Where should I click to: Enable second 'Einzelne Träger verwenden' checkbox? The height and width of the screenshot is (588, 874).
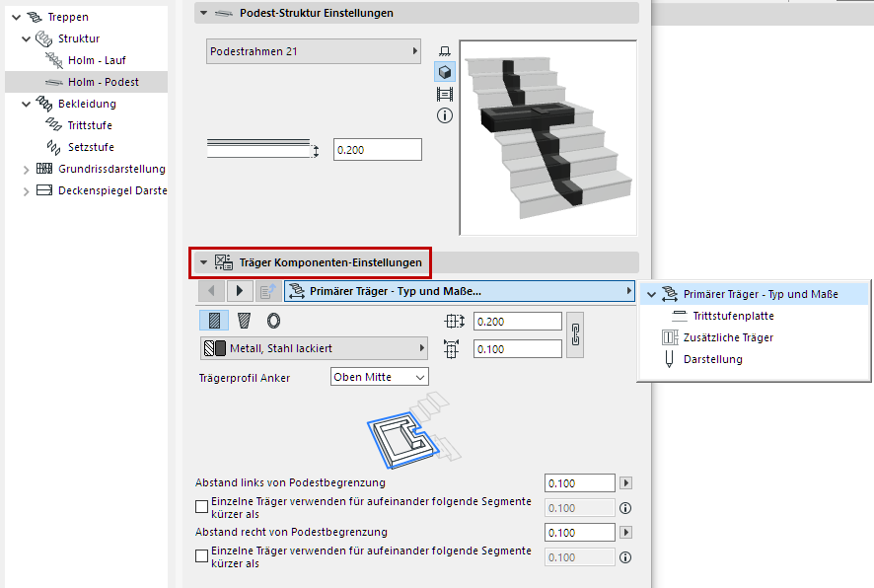click(x=202, y=555)
